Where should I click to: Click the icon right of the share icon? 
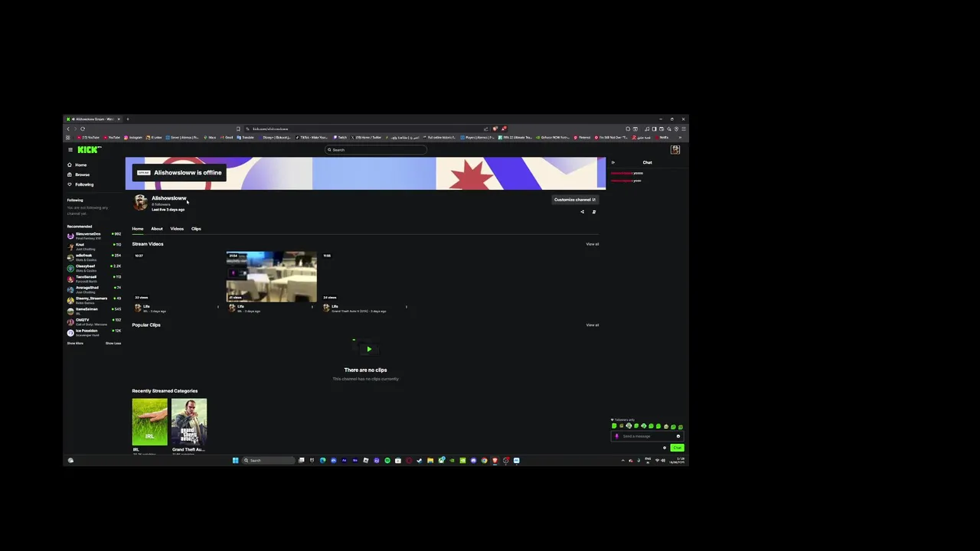tap(593, 212)
